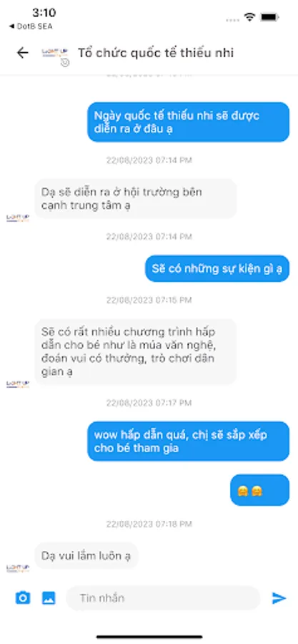
Task: Focus the 'Tin nhắn' input field
Action: pos(163,598)
